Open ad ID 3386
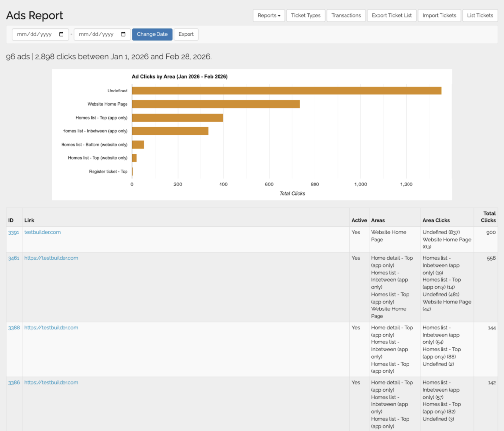The height and width of the screenshot is (431, 504). [14, 383]
